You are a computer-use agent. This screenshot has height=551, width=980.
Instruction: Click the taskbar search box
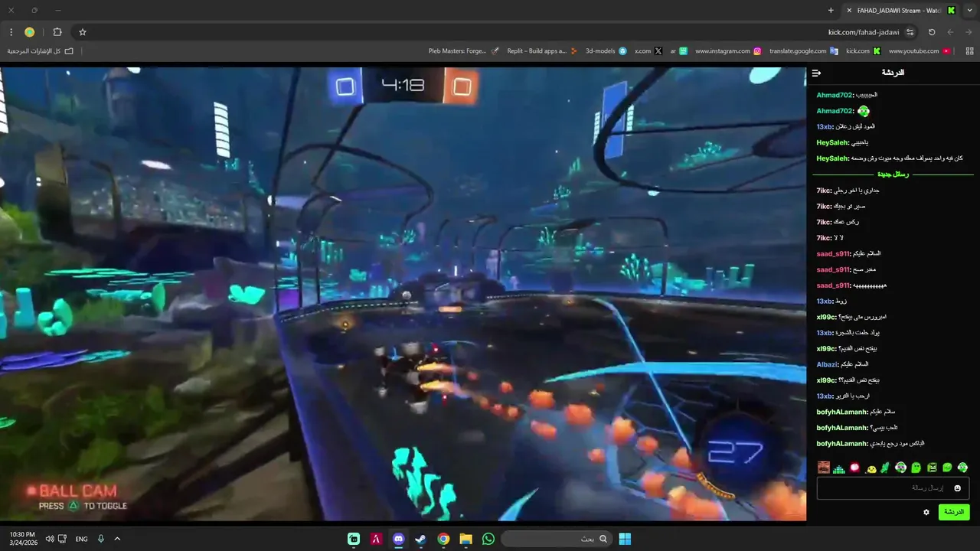click(557, 539)
